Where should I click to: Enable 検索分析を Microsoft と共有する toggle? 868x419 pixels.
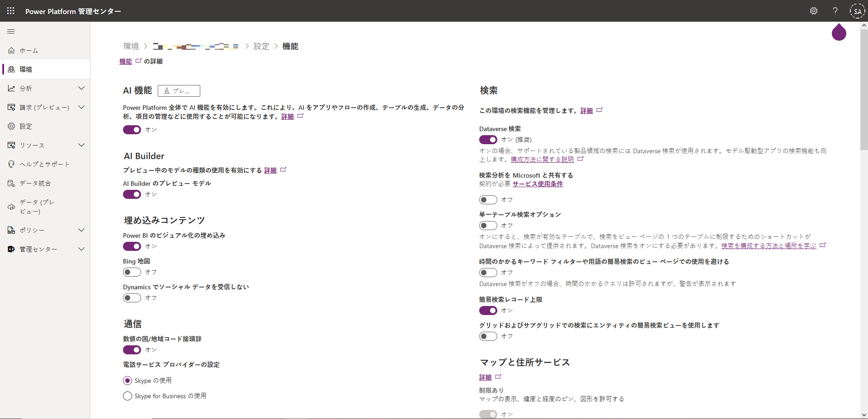pyautogui.click(x=488, y=200)
